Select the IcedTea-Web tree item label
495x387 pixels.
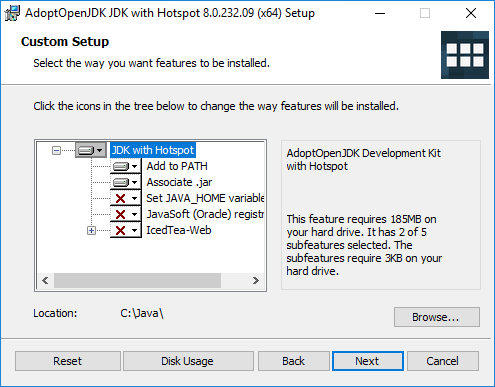(179, 230)
